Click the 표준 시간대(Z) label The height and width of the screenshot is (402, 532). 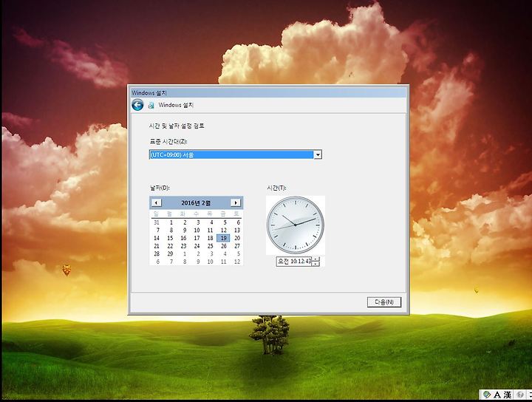pyautogui.click(x=168, y=141)
